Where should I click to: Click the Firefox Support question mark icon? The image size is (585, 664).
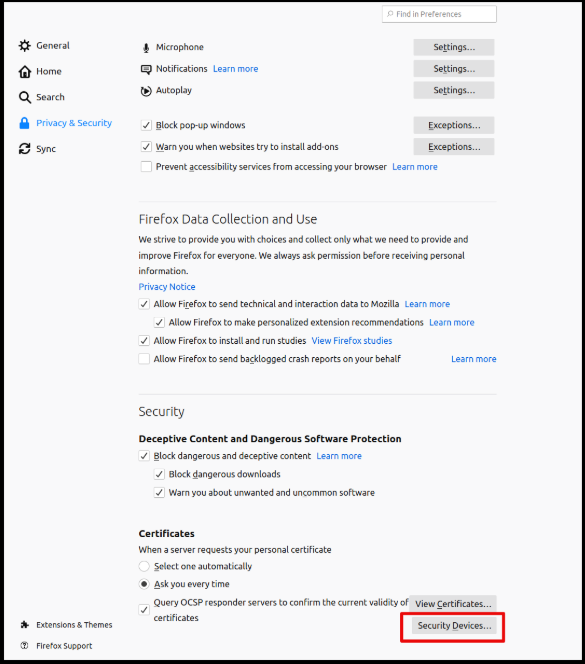25,645
